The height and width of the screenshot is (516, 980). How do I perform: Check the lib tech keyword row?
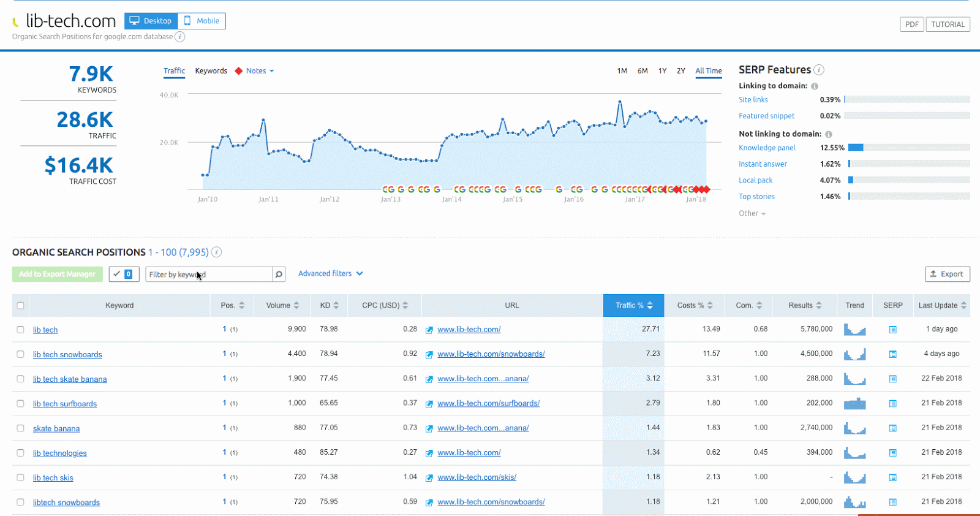click(x=20, y=330)
